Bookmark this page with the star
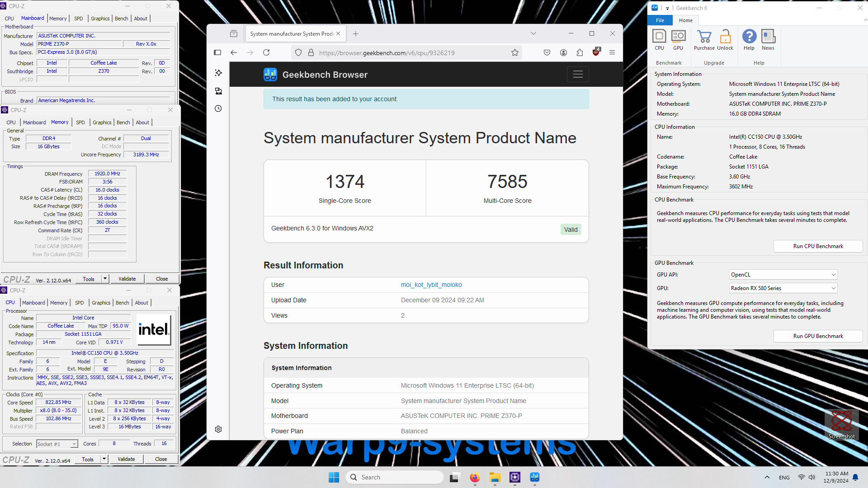This screenshot has height=488, width=868. point(515,52)
